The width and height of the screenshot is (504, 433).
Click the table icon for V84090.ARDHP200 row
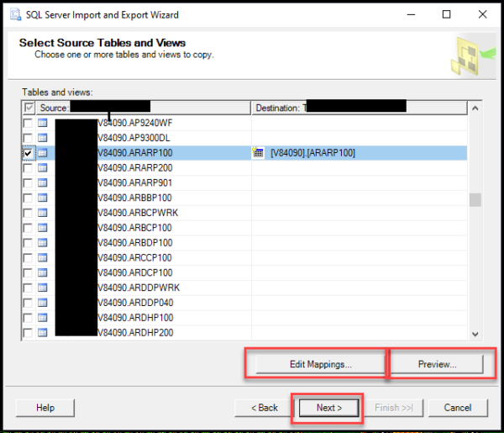pyautogui.click(x=43, y=332)
